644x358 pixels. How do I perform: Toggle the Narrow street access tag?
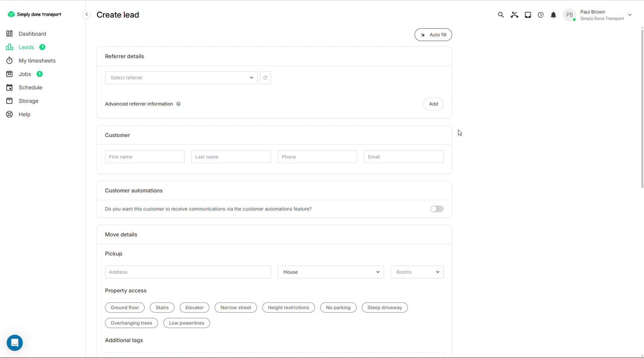[x=236, y=308]
